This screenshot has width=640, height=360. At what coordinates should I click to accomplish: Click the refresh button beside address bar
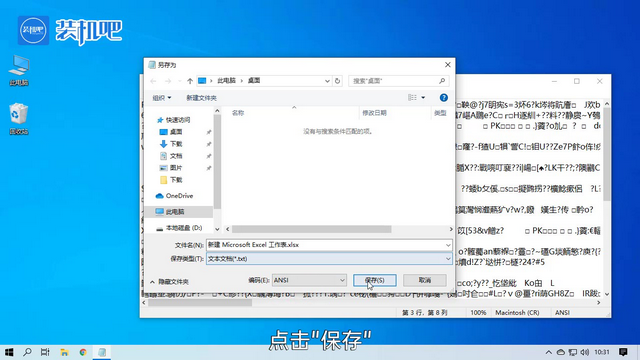338,81
